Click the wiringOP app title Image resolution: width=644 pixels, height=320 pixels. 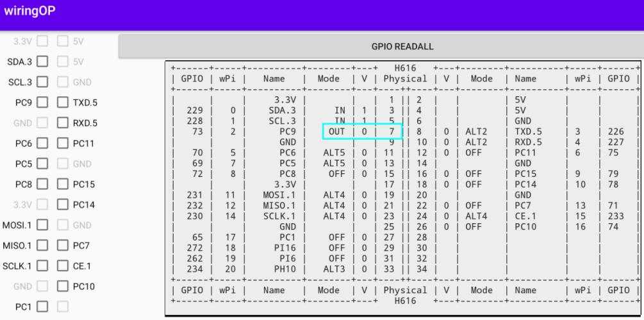29,11
